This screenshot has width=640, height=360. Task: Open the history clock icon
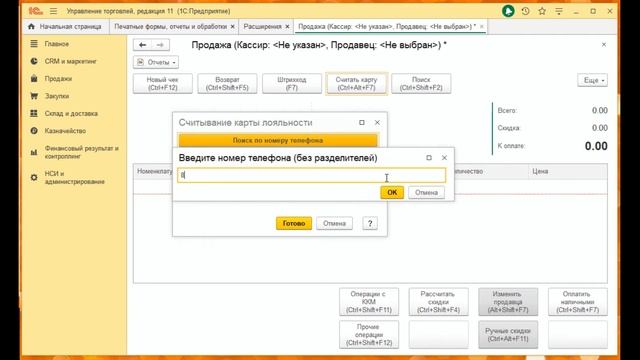[x=525, y=11]
